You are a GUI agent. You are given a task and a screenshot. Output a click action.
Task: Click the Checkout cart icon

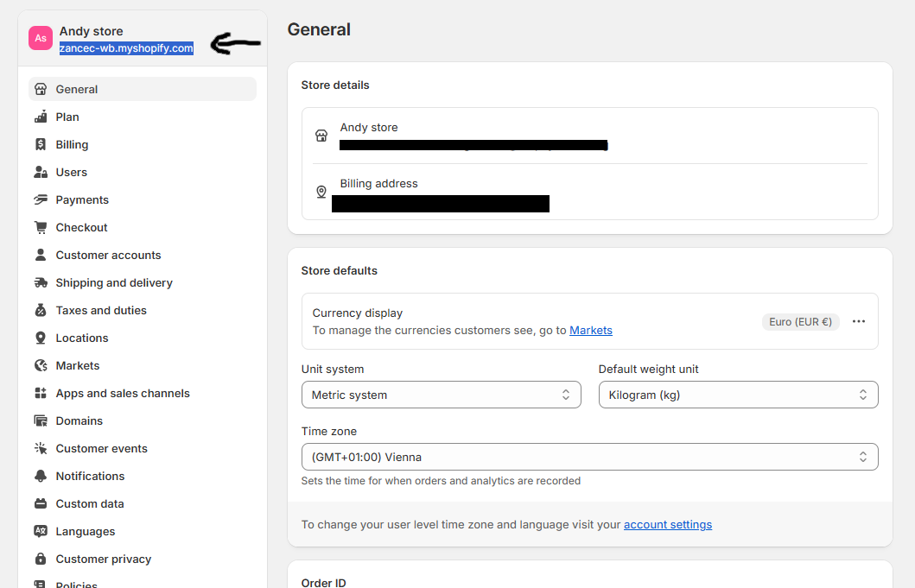40,227
